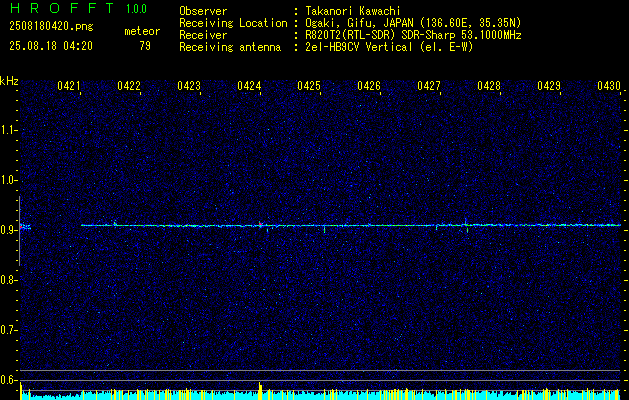Screen dimensions: 629x400
Task: Click the Receiving antenna field label
Action: click(x=230, y=47)
